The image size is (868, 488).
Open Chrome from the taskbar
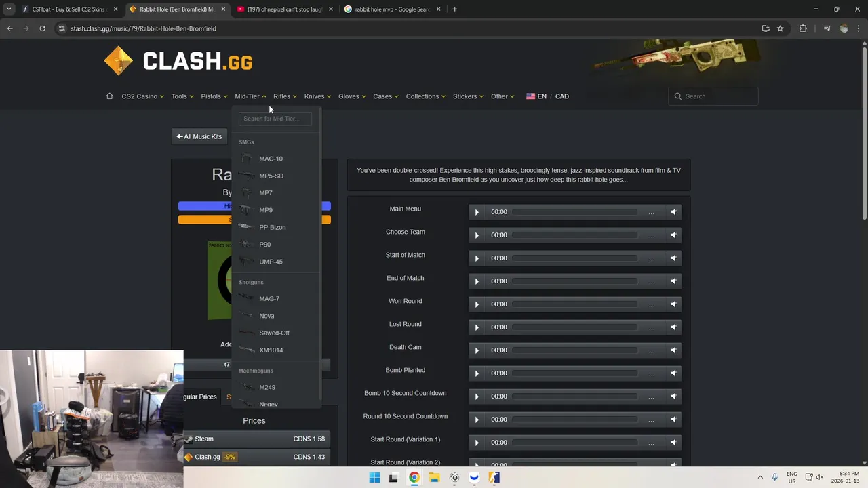coord(414,477)
